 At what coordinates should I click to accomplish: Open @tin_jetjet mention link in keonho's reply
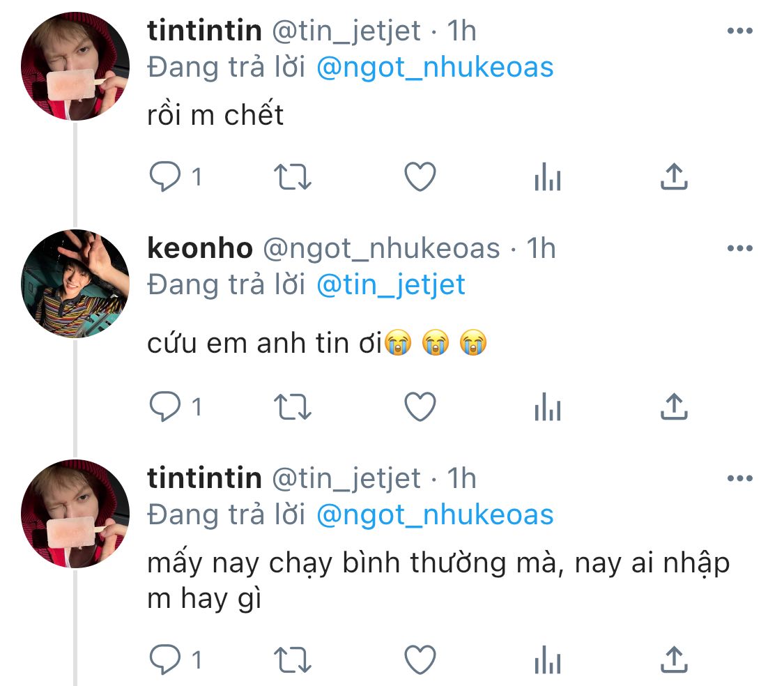pyautogui.click(x=390, y=284)
